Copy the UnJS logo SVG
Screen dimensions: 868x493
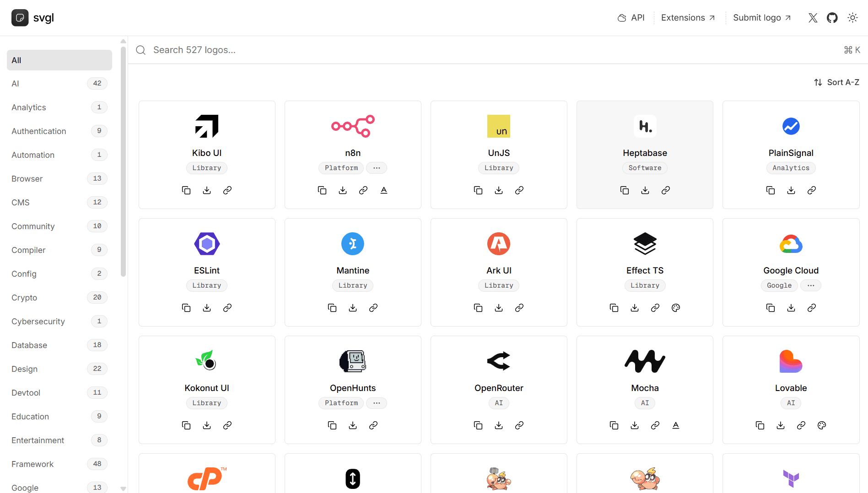coord(478,190)
